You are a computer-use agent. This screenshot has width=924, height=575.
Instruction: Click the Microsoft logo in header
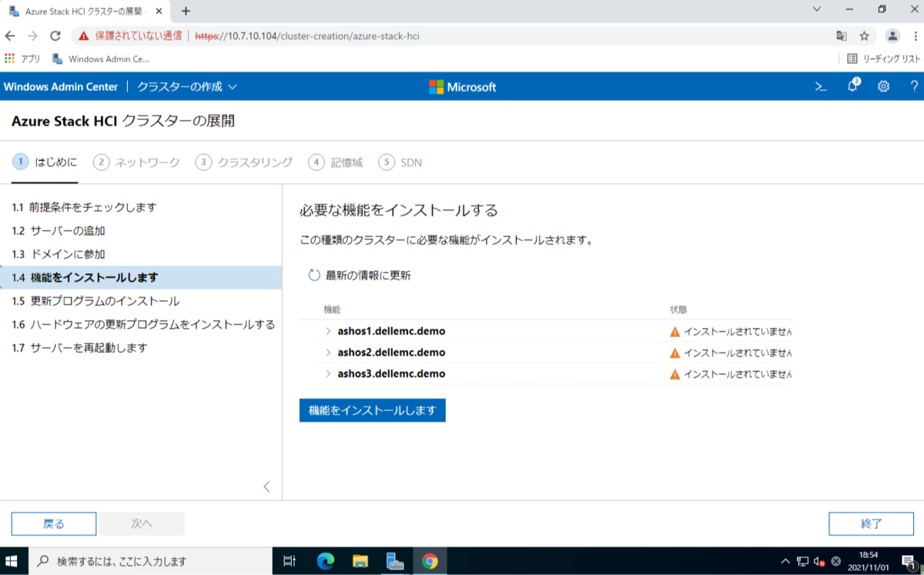(463, 87)
